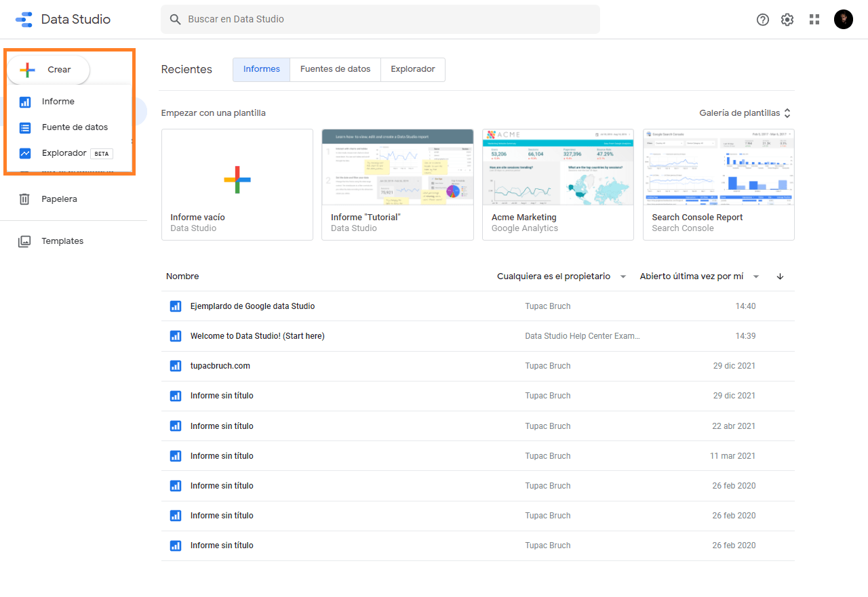Select Informe from the Crear menu

pos(68,102)
